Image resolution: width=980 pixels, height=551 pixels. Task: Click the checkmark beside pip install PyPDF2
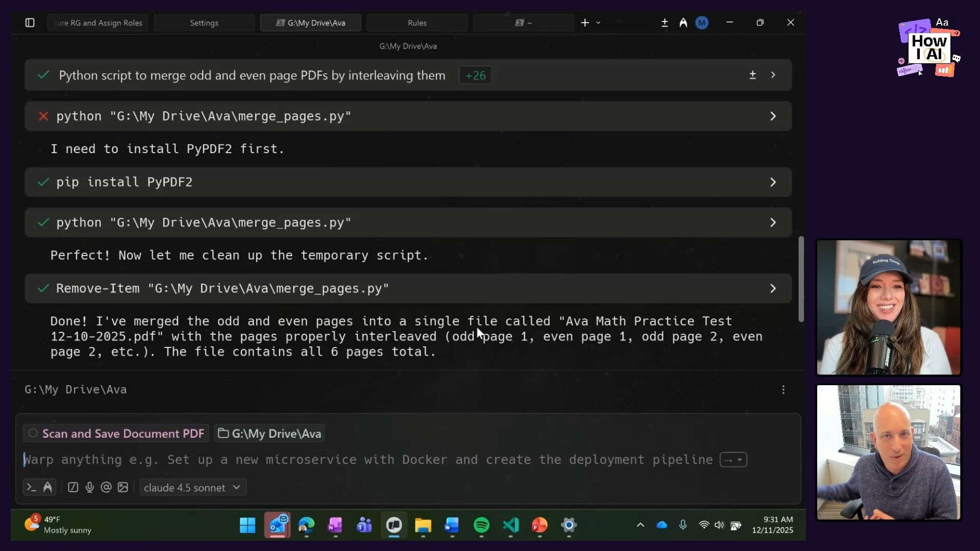tap(43, 182)
